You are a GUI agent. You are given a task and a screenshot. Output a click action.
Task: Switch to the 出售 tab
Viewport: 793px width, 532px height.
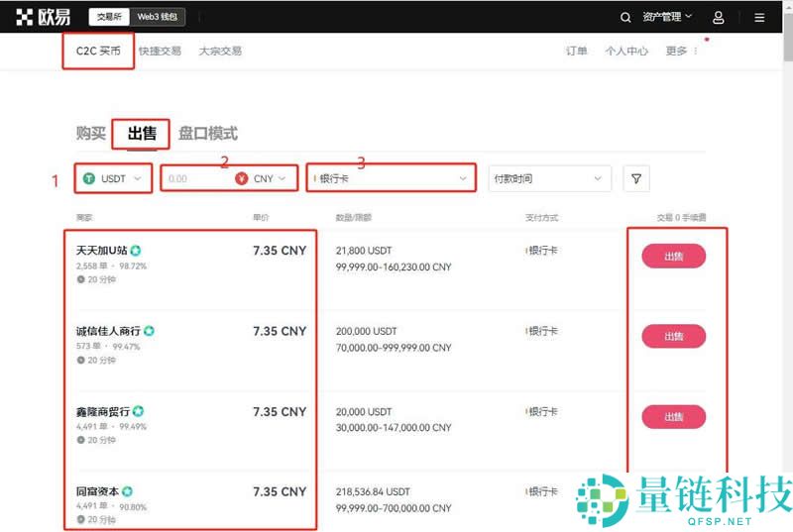coord(142,134)
